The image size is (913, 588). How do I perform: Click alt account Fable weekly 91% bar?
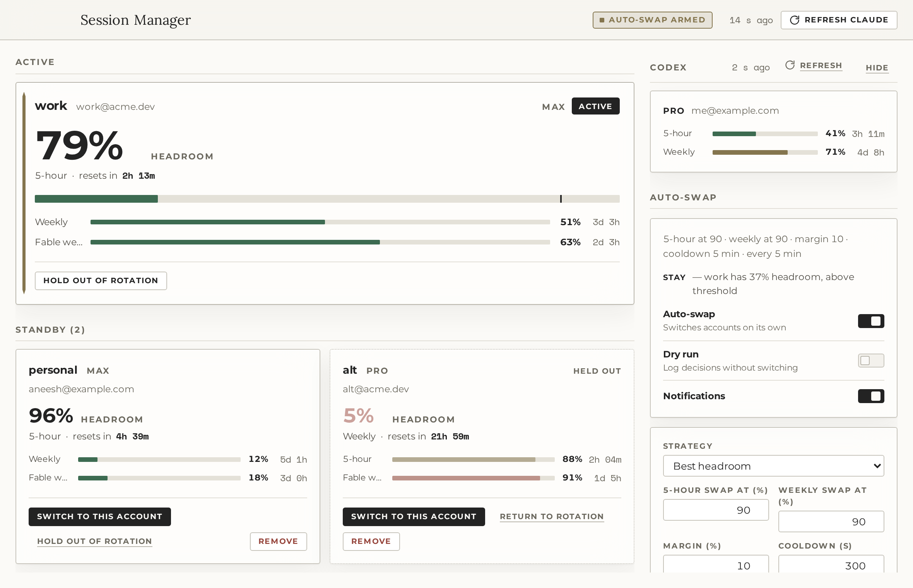coord(473,478)
